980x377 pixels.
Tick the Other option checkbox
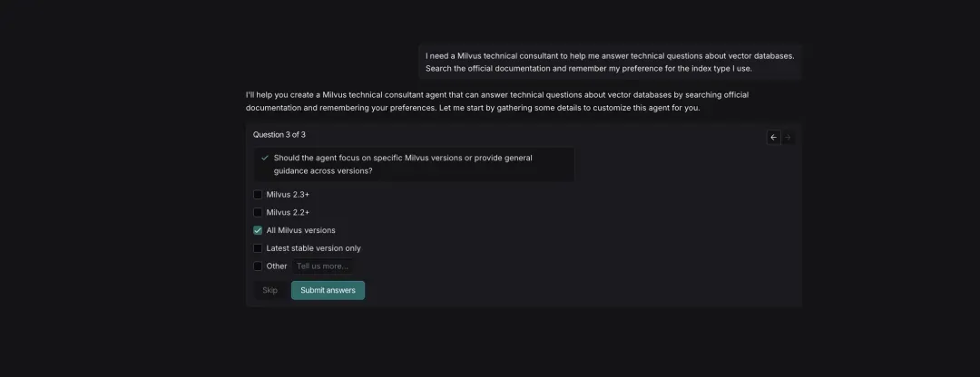(x=258, y=266)
